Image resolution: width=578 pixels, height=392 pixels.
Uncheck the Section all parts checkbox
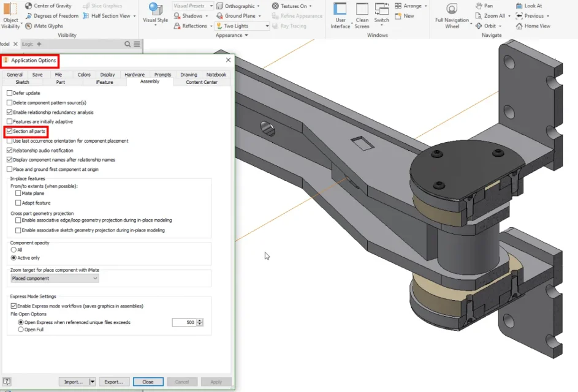tap(10, 131)
